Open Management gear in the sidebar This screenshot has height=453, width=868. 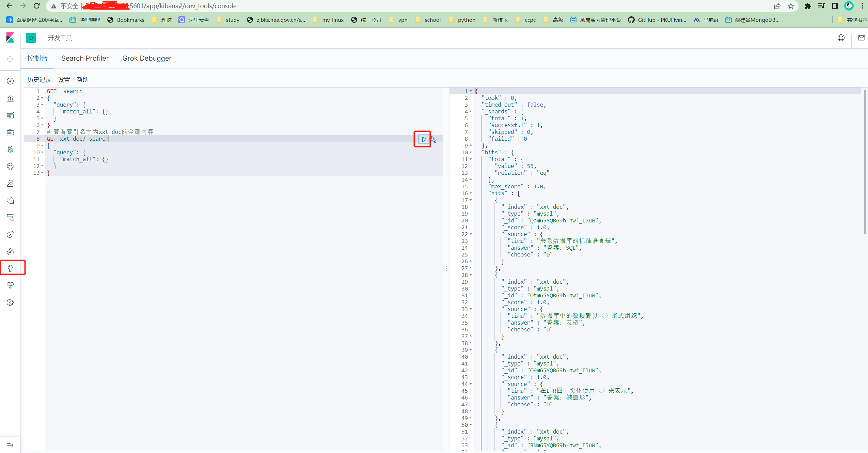coord(10,302)
